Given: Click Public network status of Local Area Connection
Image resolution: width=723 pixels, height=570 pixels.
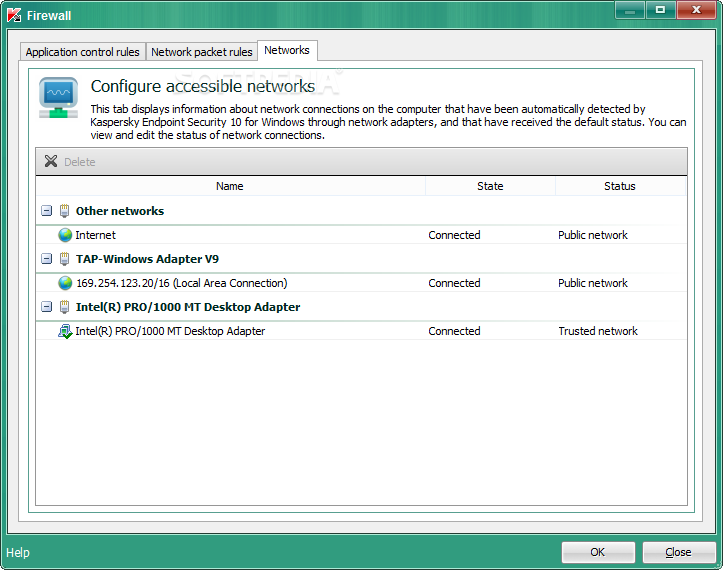Looking at the screenshot, I should point(593,283).
